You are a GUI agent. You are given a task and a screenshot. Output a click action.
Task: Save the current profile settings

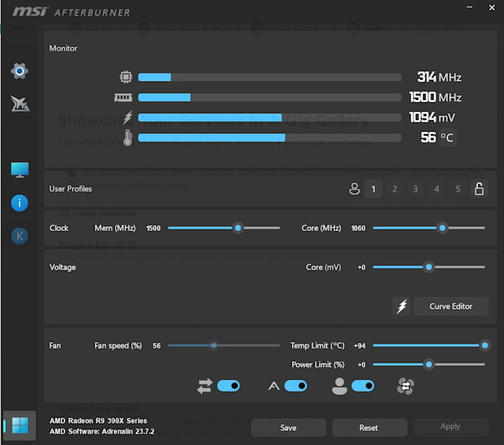288,428
